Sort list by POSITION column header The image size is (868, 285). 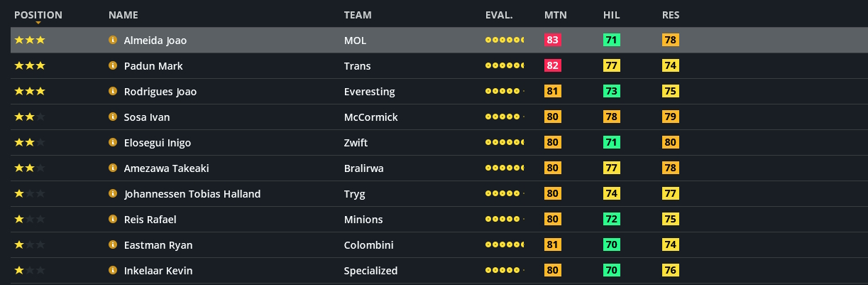tap(38, 15)
